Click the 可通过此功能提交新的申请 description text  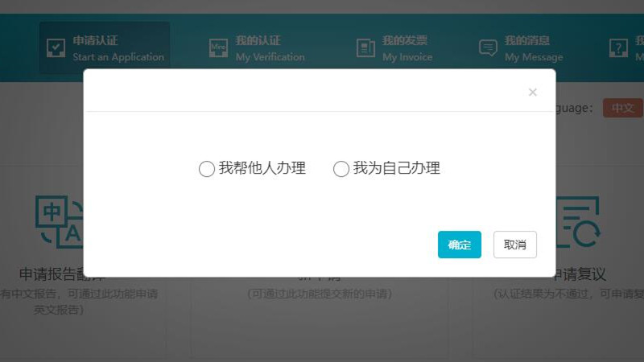(x=320, y=294)
